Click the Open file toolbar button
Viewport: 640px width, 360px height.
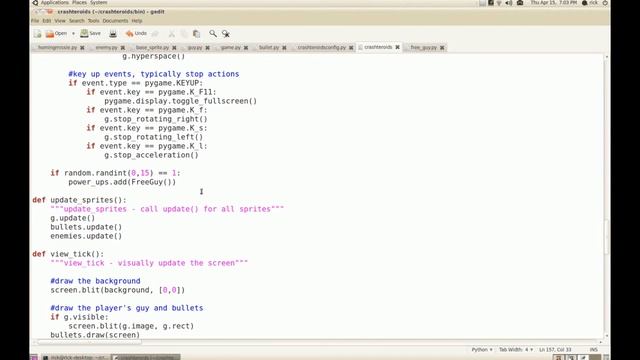(x=56, y=33)
